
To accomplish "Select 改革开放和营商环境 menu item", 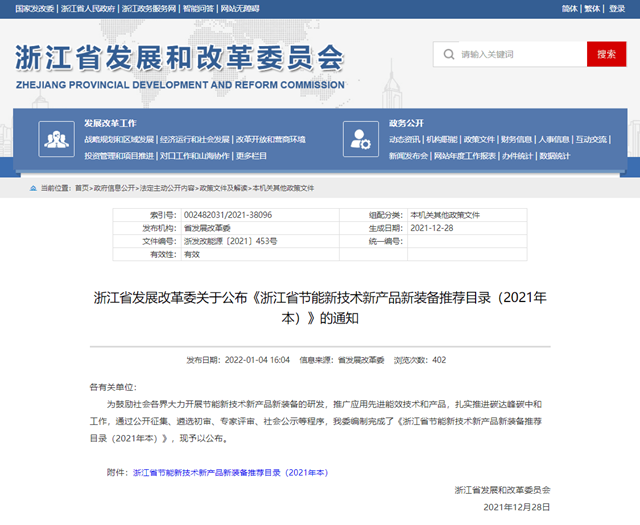I will pos(271,139).
